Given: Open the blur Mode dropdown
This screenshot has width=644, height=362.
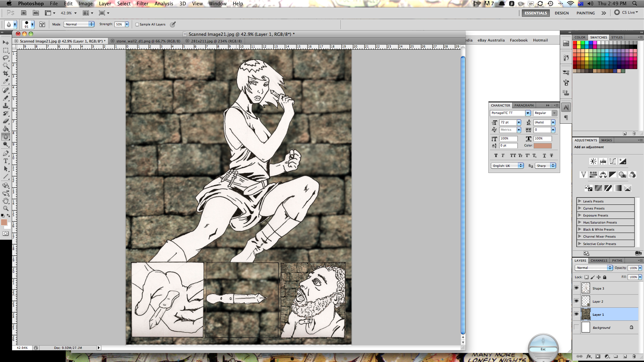Looking at the screenshot, I should point(79,24).
